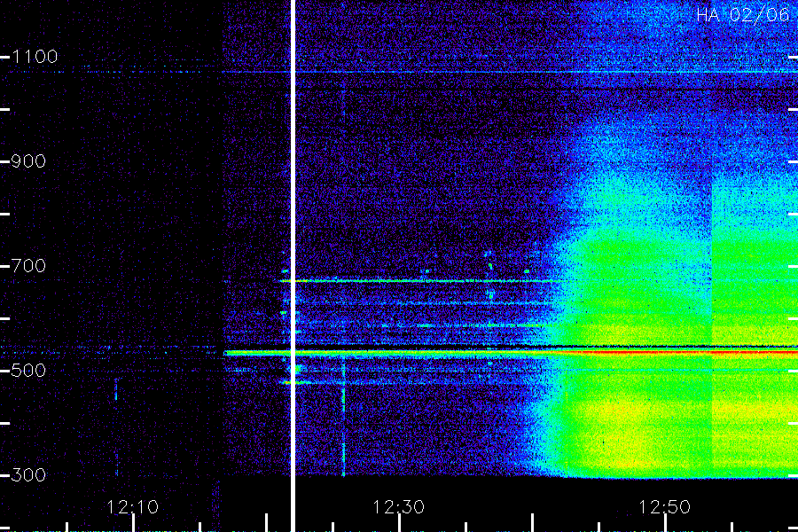
Task: Click the white vertical time cursor line
Action: [293, 266]
